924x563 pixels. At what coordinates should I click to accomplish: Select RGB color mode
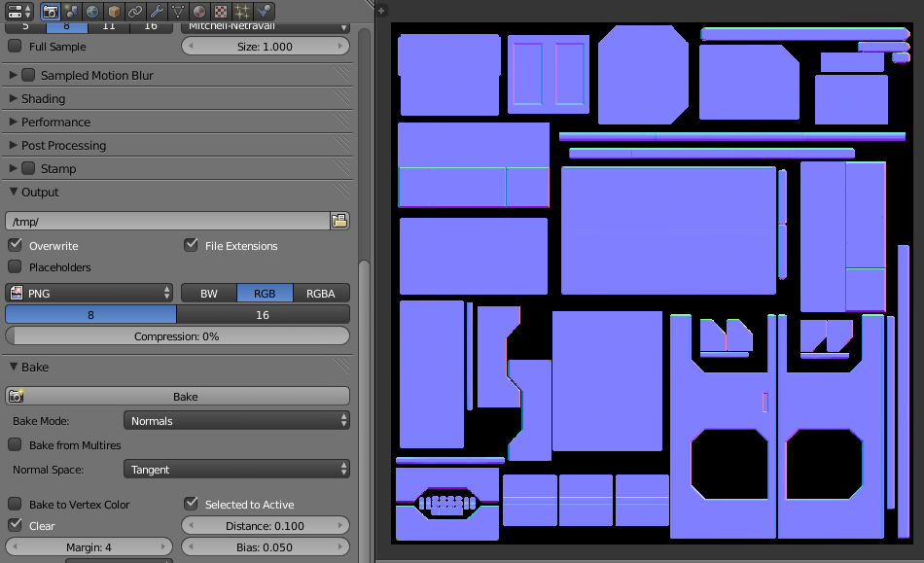265,293
